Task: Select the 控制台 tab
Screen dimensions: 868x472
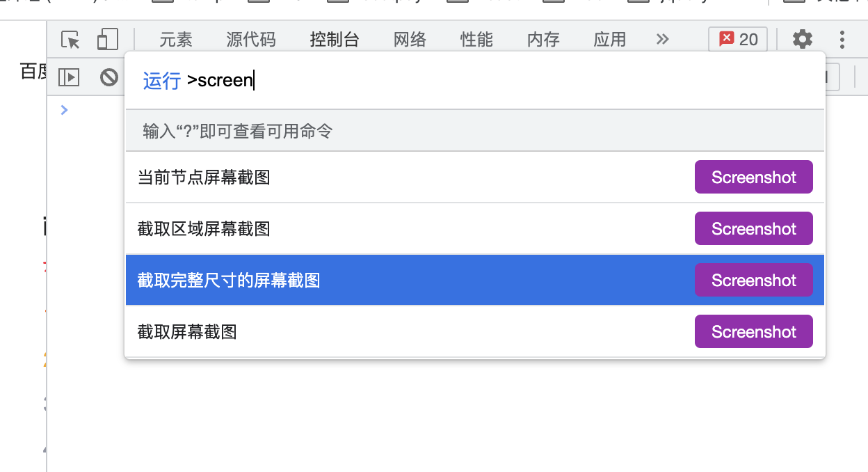Action: pos(335,40)
